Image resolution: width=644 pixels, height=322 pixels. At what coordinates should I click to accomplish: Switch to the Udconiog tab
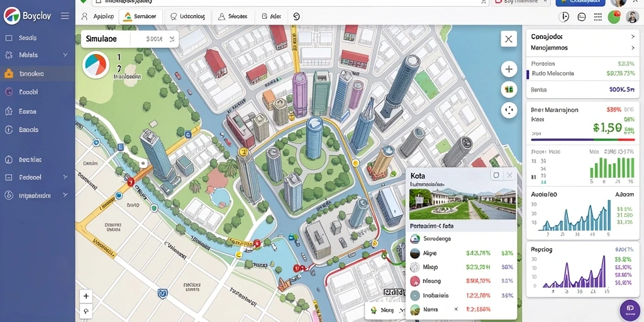[x=187, y=17]
